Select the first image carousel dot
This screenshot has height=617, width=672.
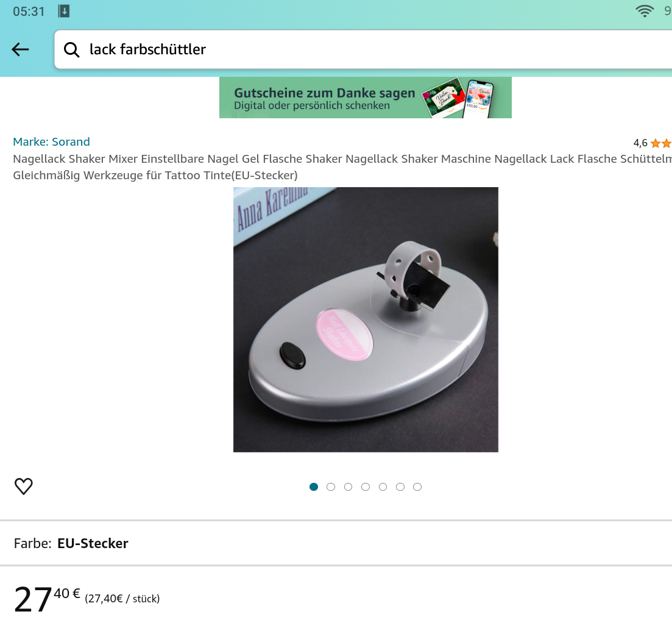coord(314,487)
